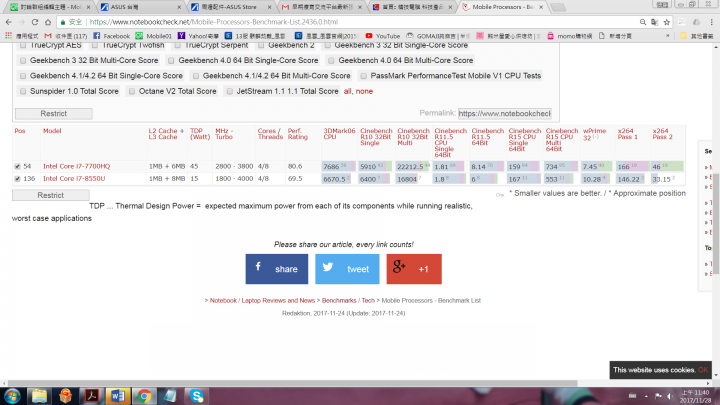Tick the TrueCrypt AES checkbox
Viewport: 720px width, 405px height.
coord(23,45)
